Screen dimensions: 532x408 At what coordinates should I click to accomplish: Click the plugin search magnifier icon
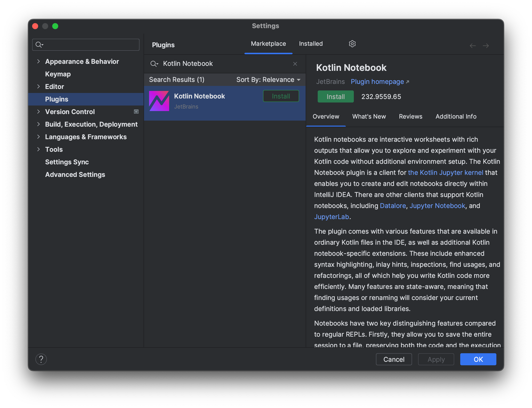[154, 64]
